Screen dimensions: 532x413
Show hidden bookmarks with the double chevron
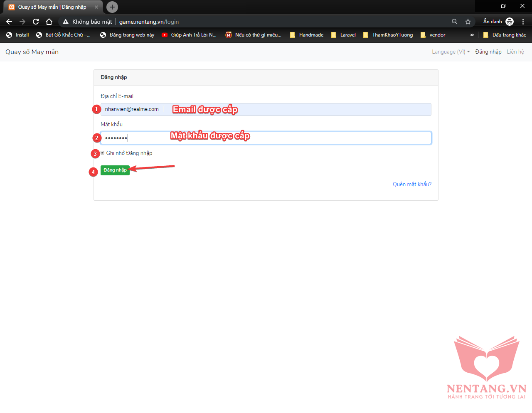(472, 35)
